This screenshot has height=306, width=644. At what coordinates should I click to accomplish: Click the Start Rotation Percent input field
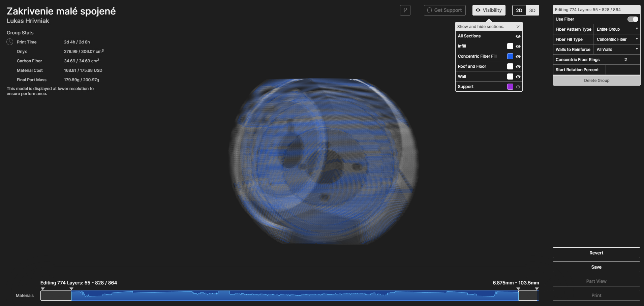(622, 70)
